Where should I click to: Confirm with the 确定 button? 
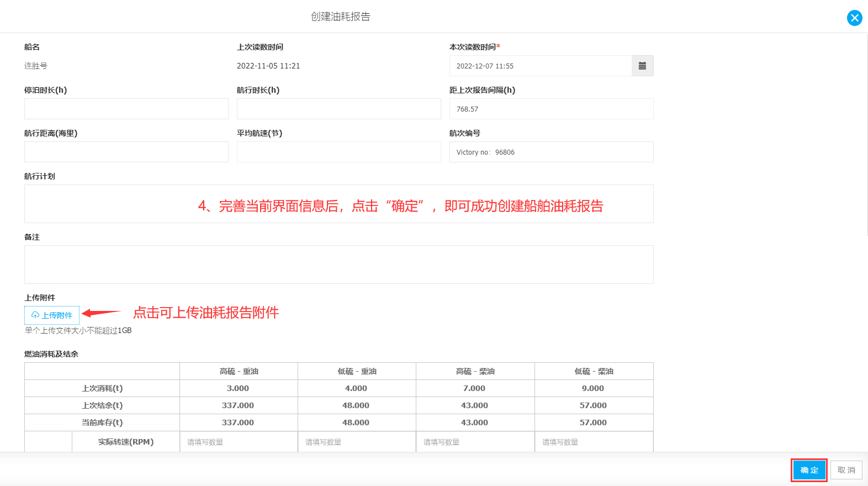click(809, 470)
